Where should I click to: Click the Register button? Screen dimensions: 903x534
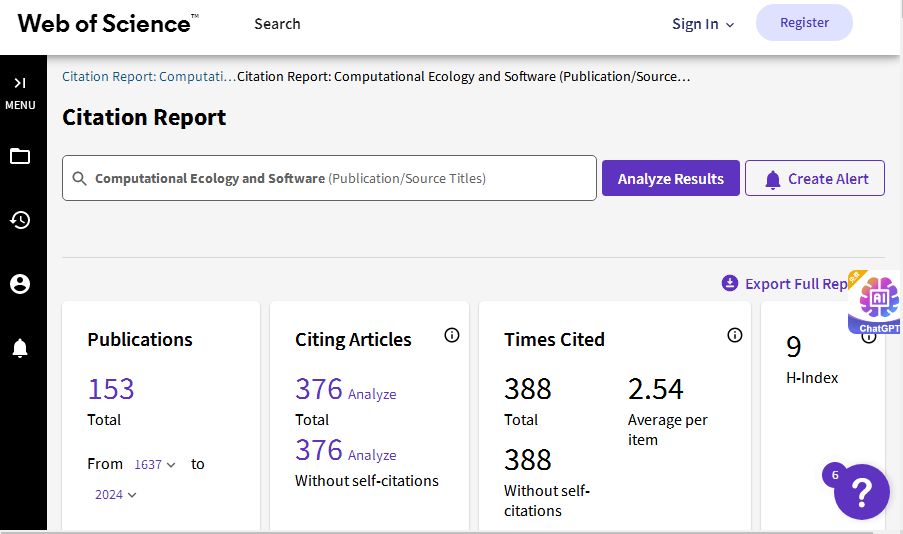click(x=804, y=22)
